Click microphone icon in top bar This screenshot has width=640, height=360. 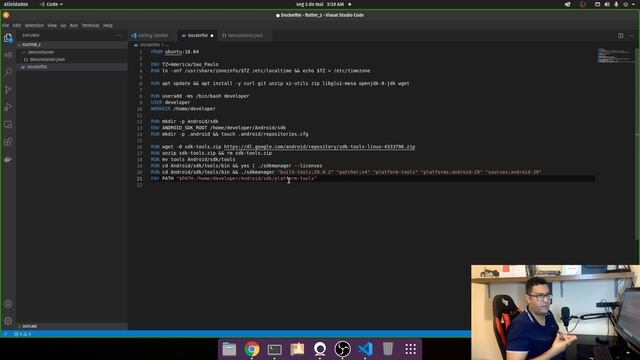click(x=616, y=4)
